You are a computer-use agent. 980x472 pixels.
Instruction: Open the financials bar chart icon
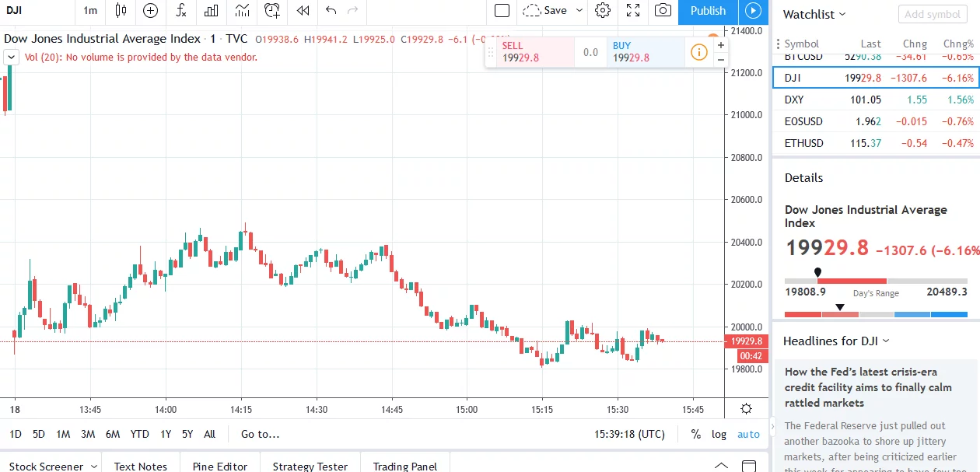tap(211, 11)
